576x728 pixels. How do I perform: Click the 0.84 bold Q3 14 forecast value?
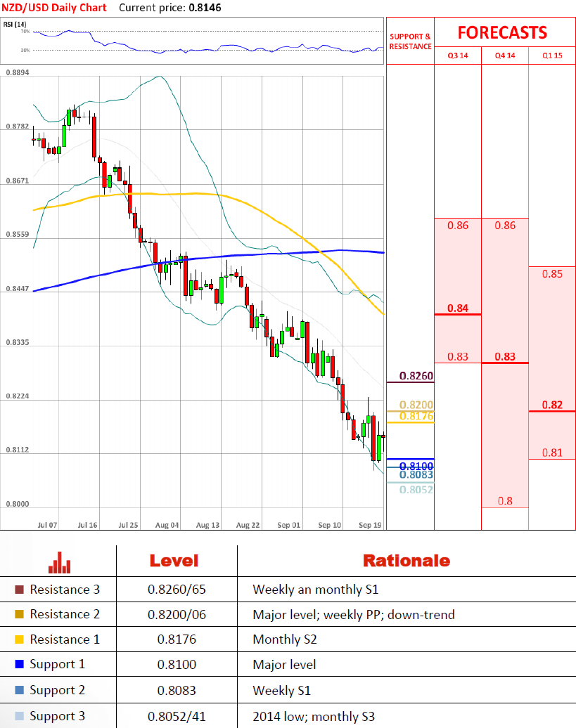(x=458, y=308)
